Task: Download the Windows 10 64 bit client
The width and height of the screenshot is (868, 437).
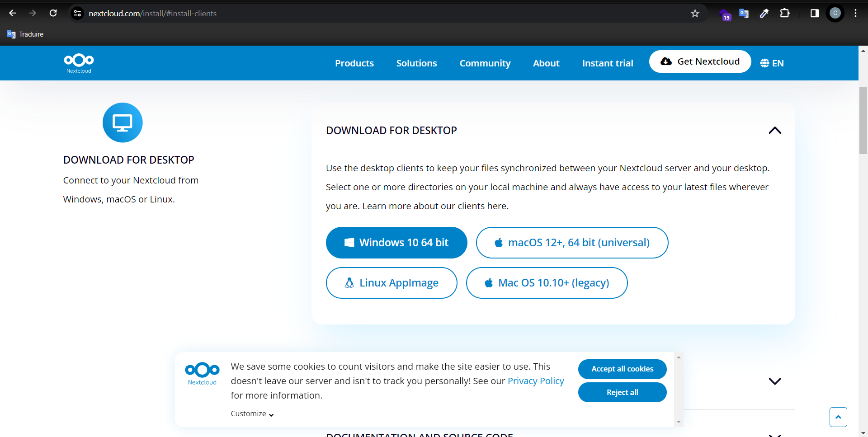Action: [x=396, y=243]
